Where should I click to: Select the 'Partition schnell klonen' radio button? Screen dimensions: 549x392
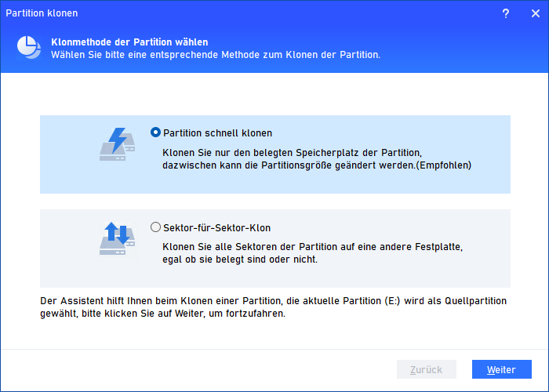tap(155, 133)
